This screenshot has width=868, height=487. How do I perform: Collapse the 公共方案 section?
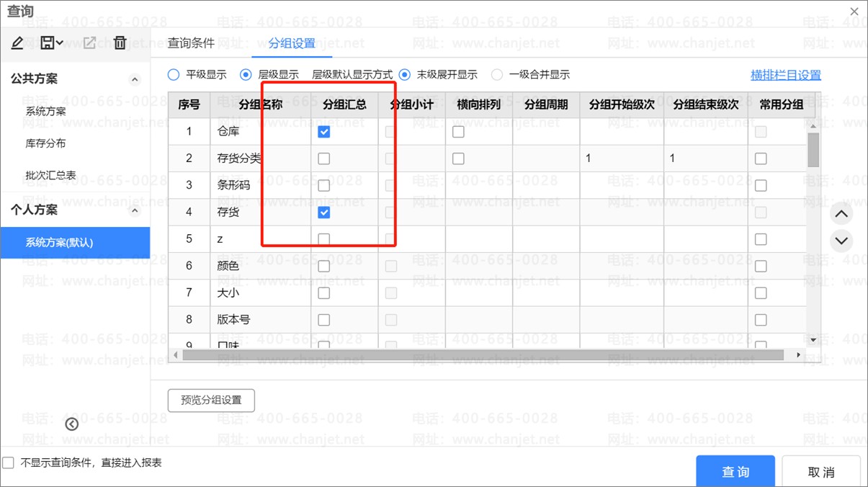(x=135, y=79)
